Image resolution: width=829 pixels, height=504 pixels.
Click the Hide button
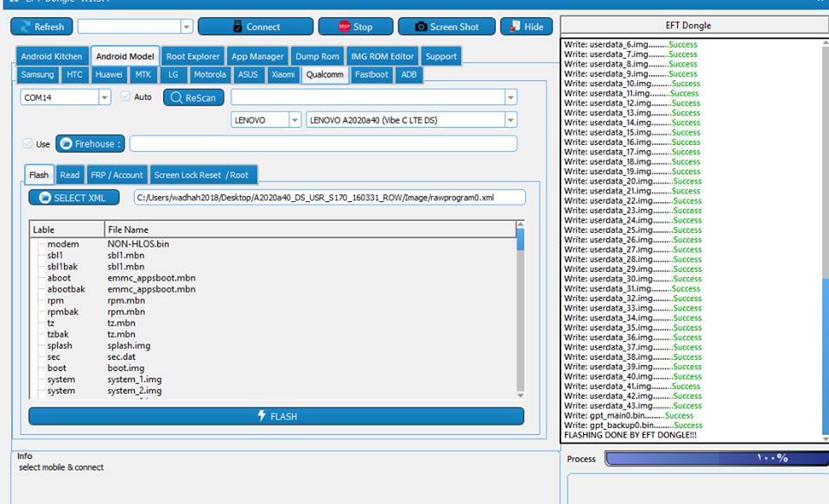[x=526, y=27]
